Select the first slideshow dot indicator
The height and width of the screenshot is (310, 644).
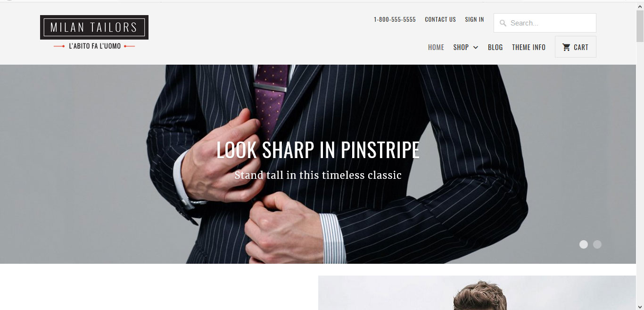click(584, 244)
